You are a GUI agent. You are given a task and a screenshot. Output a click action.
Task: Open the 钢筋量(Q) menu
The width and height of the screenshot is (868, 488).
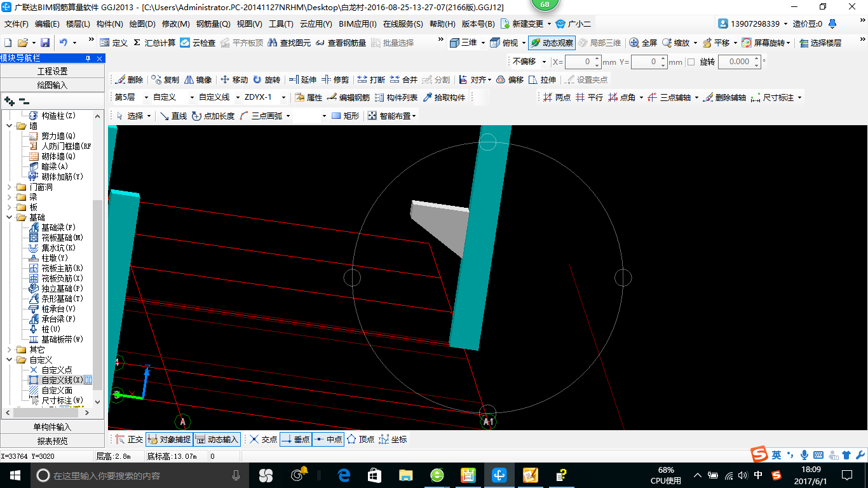tap(213, 24)
